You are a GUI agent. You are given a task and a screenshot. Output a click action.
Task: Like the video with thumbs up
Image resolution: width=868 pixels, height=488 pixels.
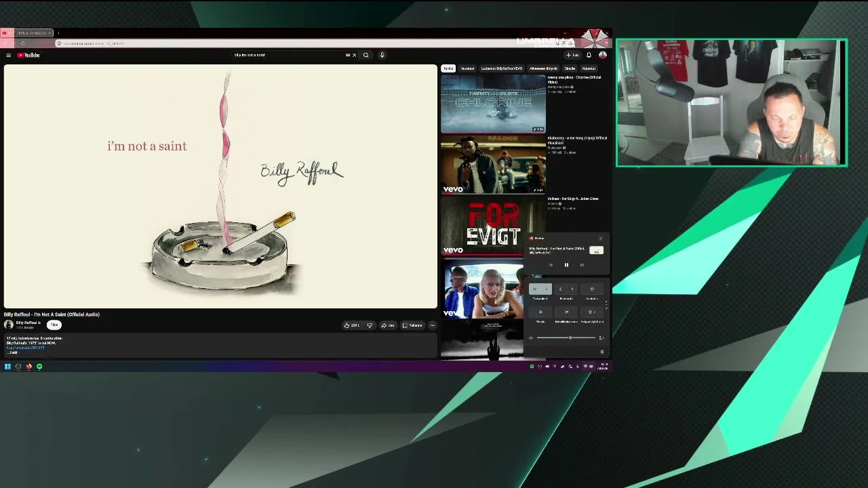pyautogui.click(x=352, y=325)
